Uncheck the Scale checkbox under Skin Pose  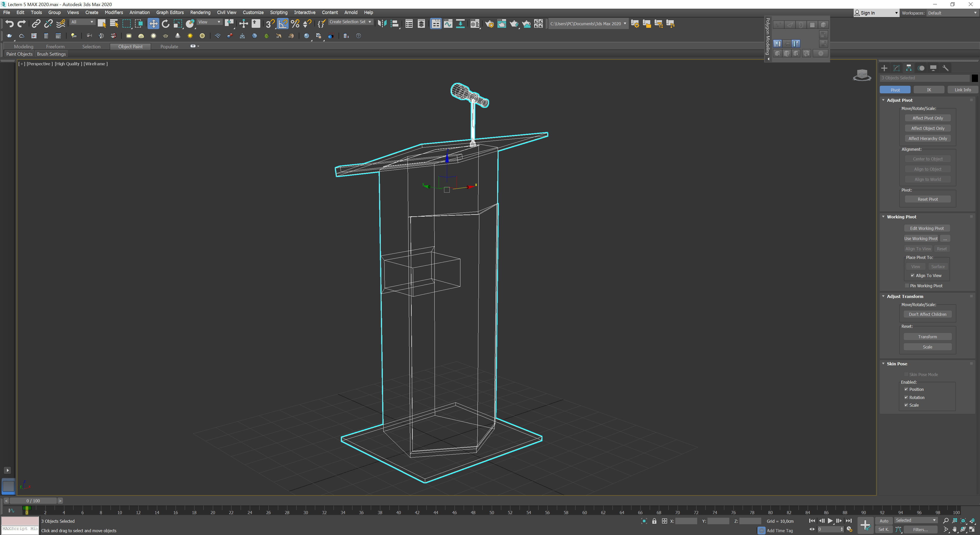click(906, 405)
